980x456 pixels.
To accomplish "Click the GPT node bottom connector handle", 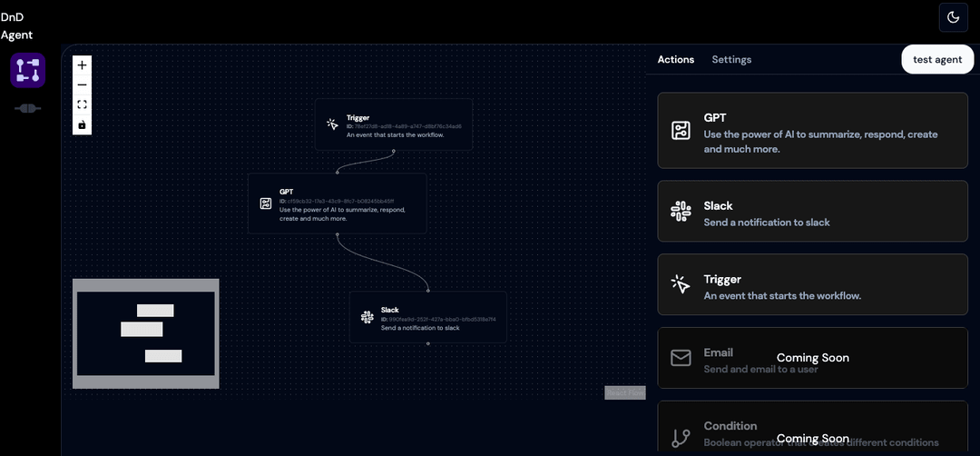I will click(x=338, y=234).
